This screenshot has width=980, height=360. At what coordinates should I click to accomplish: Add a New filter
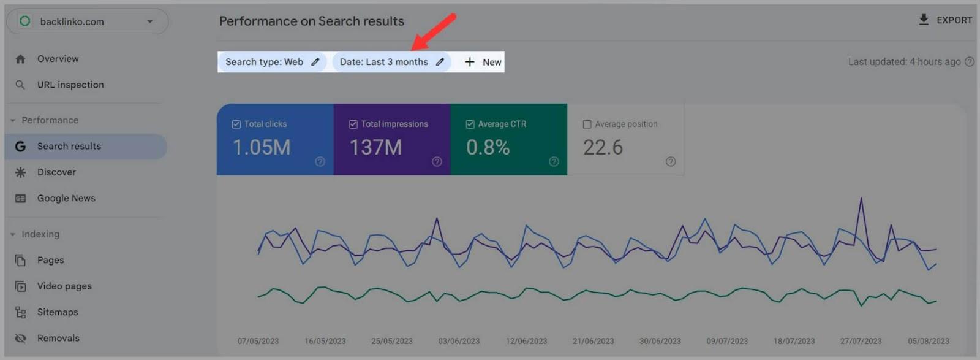point(483,62)
